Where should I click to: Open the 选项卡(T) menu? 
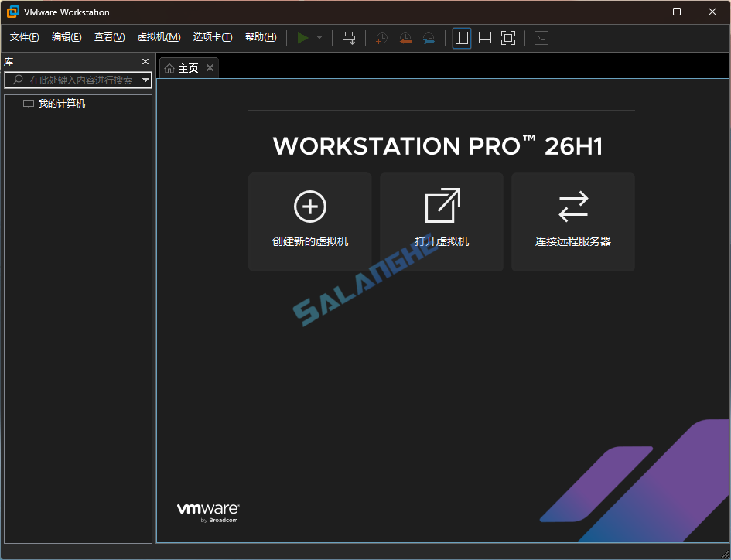pyautogui.click(x=213, y=37)
